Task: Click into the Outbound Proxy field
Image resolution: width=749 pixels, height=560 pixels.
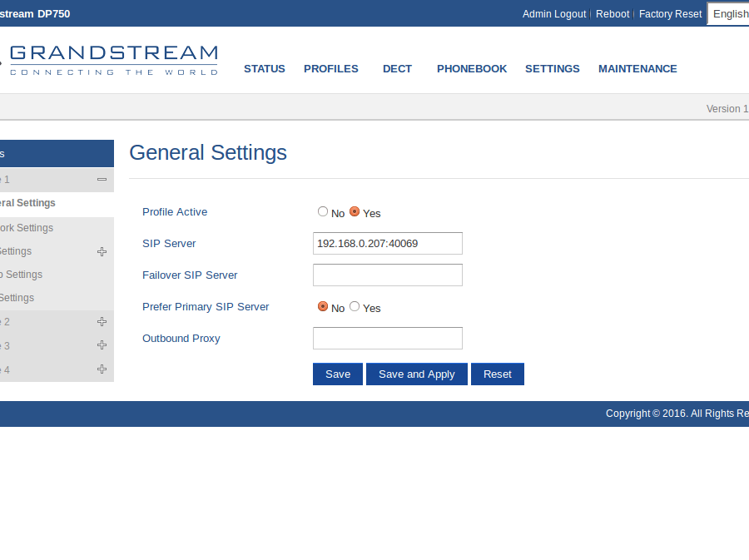Action: tap(387, 339)
